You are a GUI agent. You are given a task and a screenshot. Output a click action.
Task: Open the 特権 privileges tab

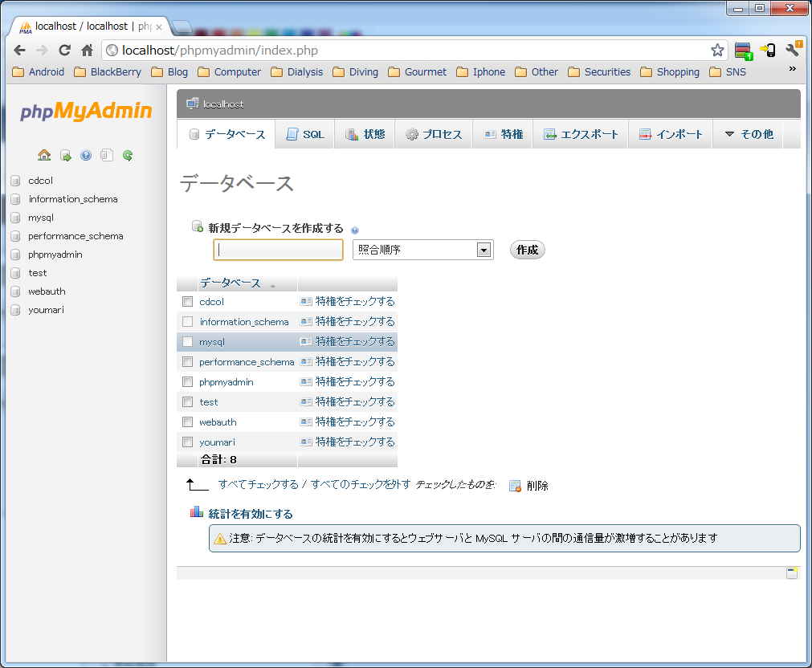[502, 134]
